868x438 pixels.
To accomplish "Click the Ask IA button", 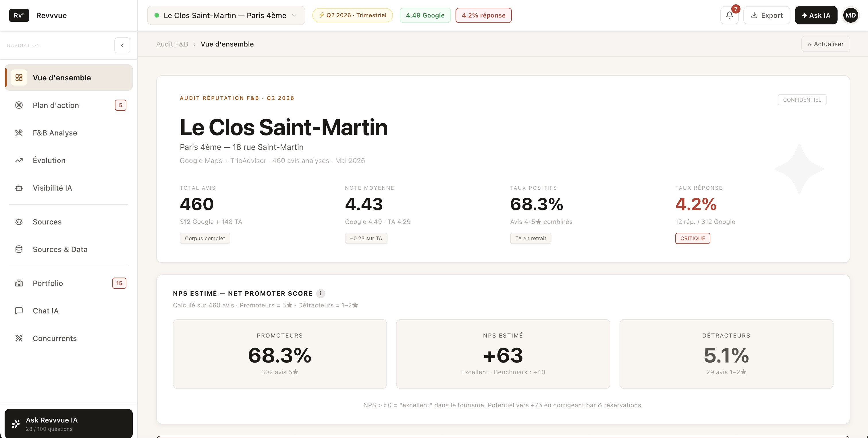I will (816, 15).
